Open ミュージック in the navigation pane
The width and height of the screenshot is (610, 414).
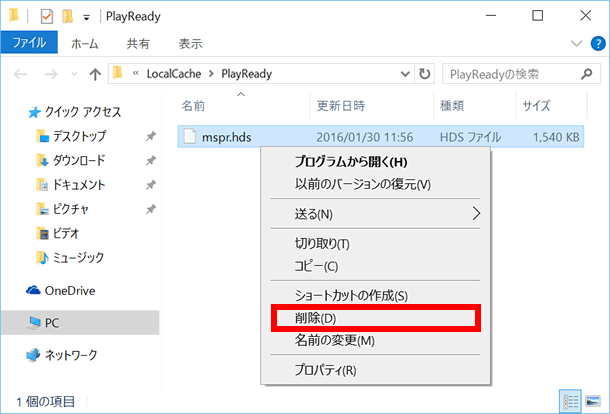(x=70, y=258)
